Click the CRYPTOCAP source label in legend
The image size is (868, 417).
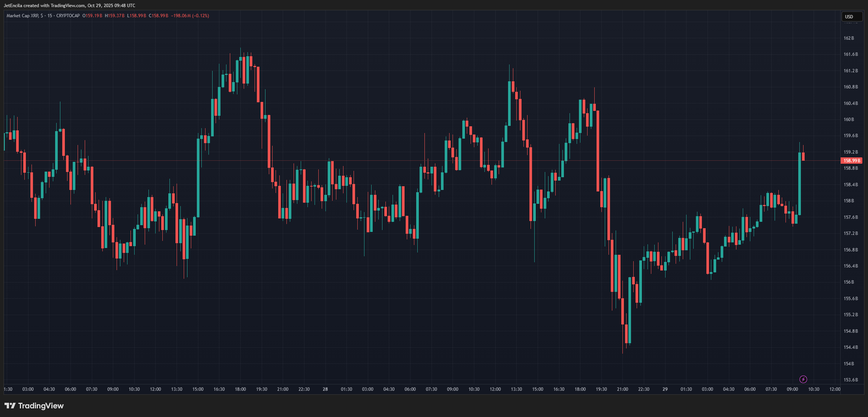click(x=68, y=16)
